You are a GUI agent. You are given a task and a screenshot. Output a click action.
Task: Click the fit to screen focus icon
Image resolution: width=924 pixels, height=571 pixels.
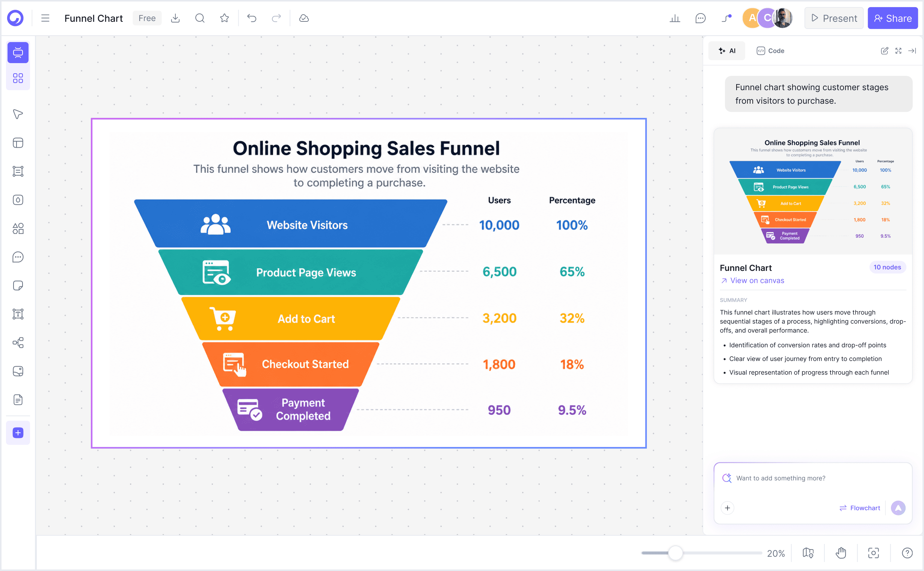873,553
